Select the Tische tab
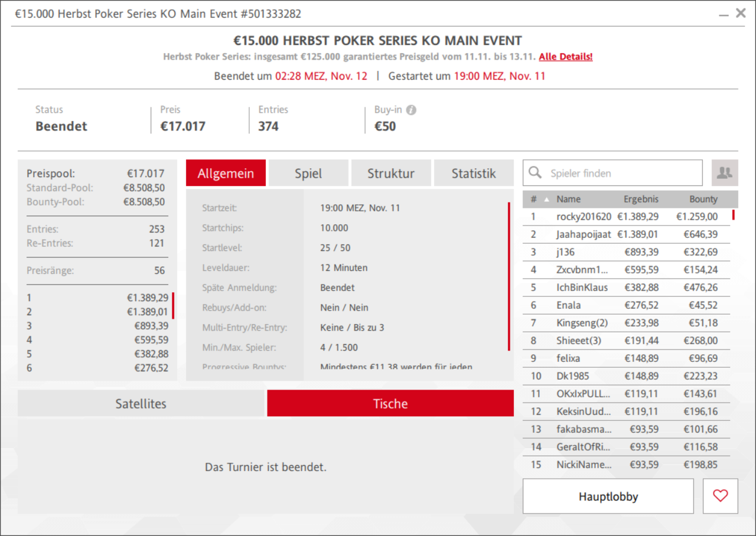Viewport: 756px width, 536px height. (390, 403)
